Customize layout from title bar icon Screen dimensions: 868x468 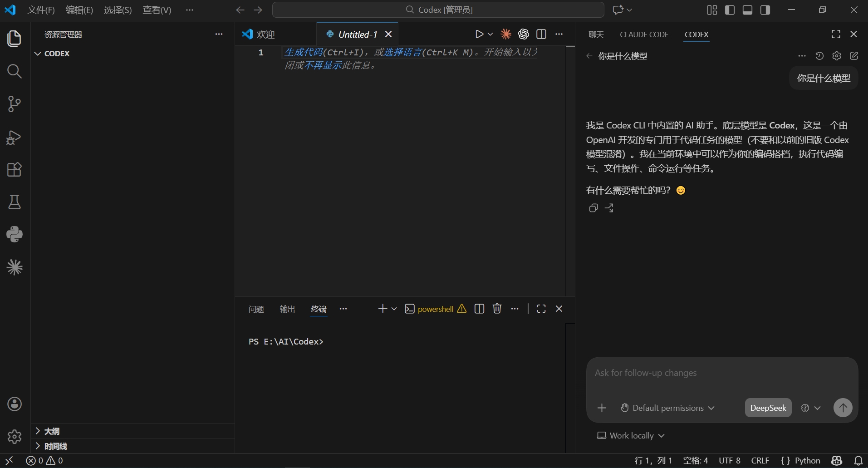712,10
